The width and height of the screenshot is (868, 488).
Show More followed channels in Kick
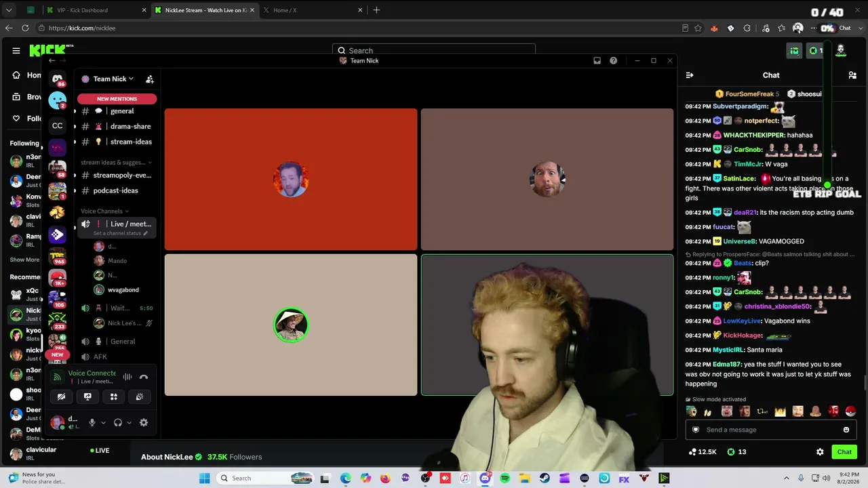point(24,260)
